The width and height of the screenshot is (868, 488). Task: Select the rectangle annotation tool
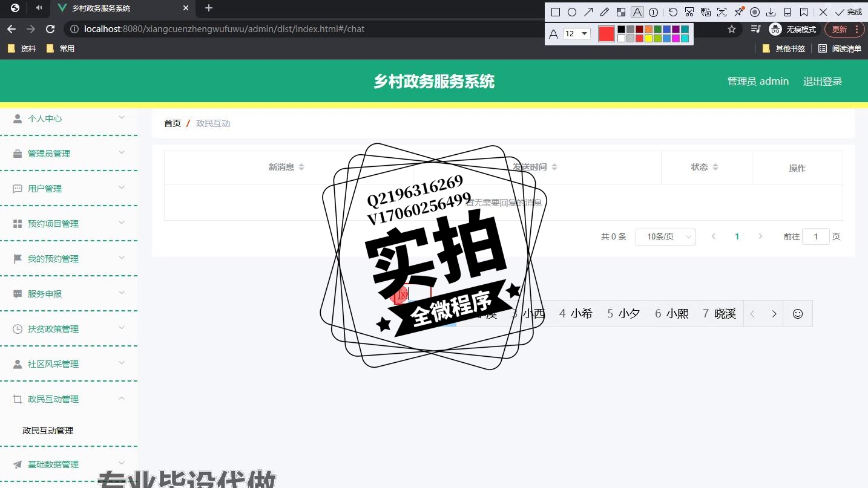[x=556, y=12]
